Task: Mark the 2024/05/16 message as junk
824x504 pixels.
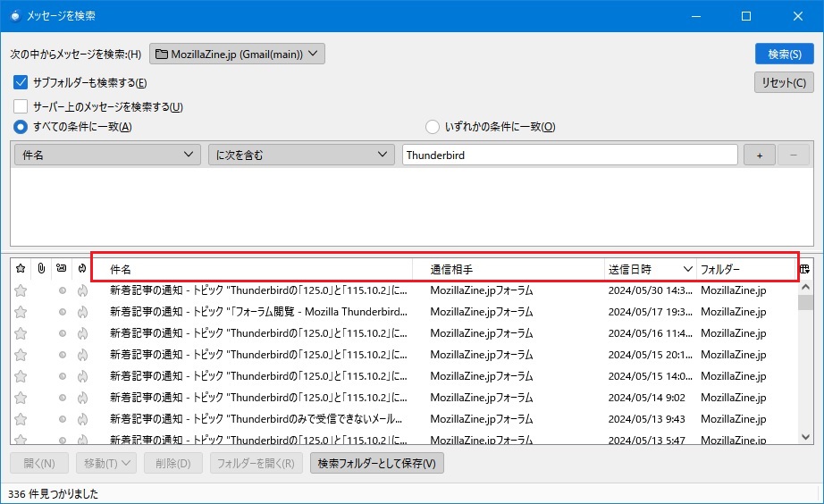Action: point(82,333)
